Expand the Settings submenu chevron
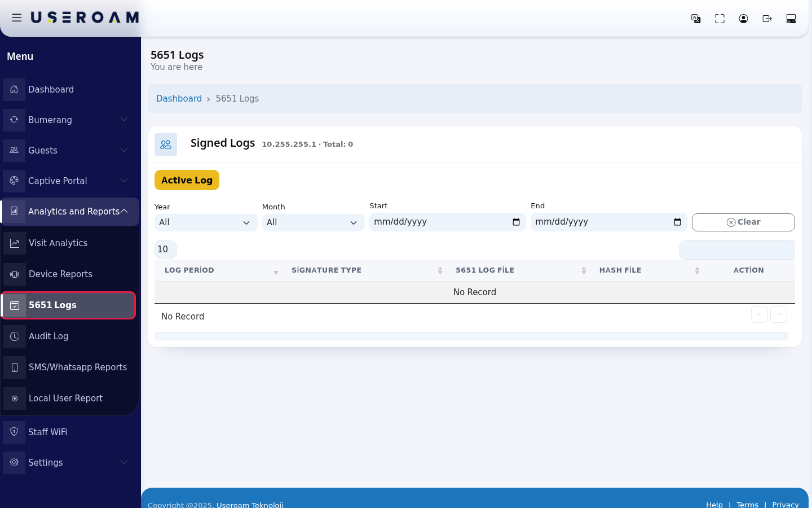Image resolution: width=812 pixels, height=508 pixels. [x=124, y=462]
